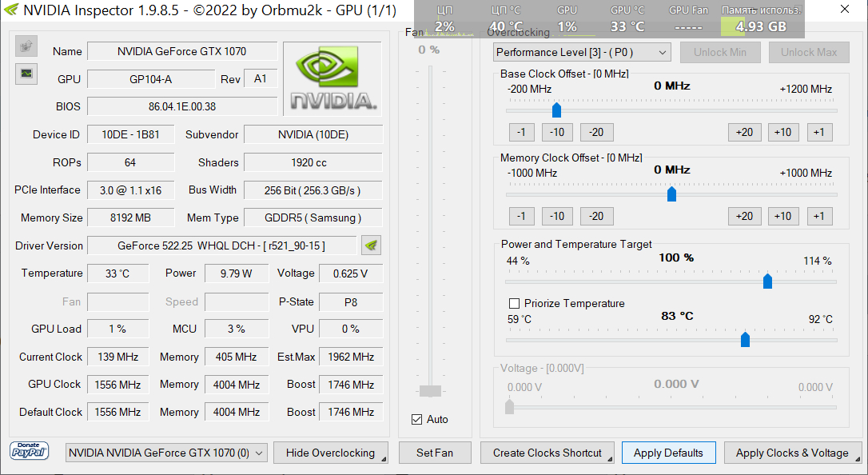This screenshot has height=475, width=868.
Task: Click Memory Clock Offset +20 button
Action: (745, 217)
